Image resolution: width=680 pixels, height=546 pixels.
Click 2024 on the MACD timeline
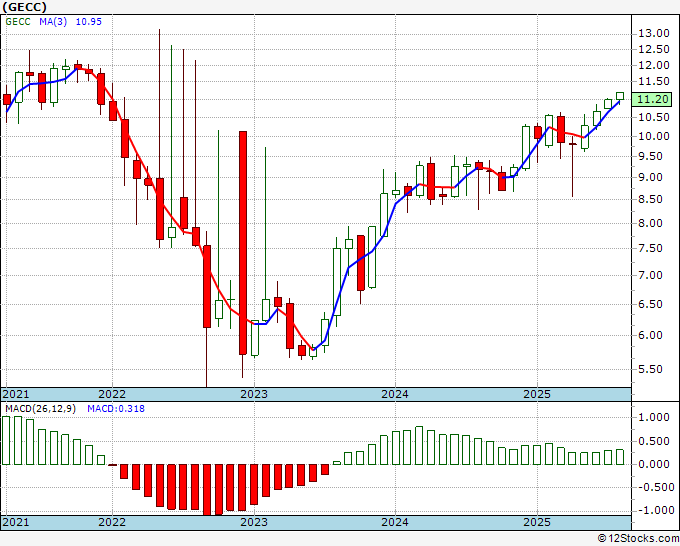395,522
